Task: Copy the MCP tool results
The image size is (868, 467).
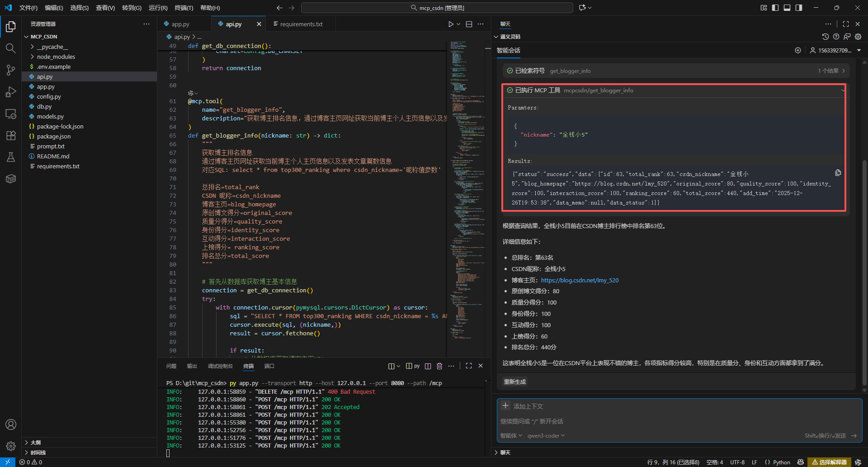Action: pos(838,173)
